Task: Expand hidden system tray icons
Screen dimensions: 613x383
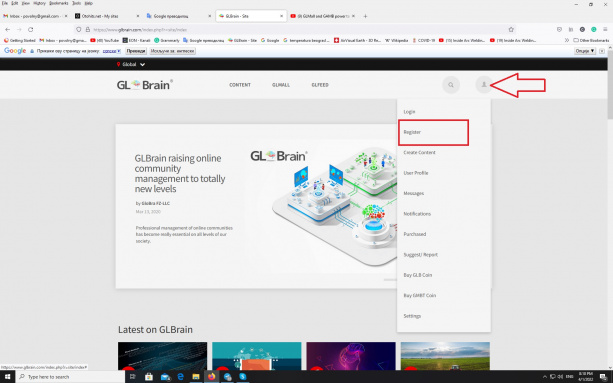Action: tap(545, 377)
